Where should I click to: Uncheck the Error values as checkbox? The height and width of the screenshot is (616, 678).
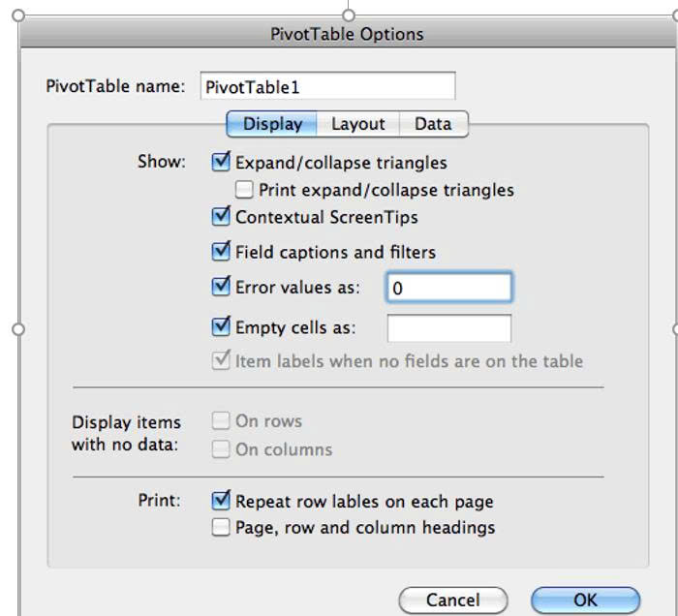(221, 288)
